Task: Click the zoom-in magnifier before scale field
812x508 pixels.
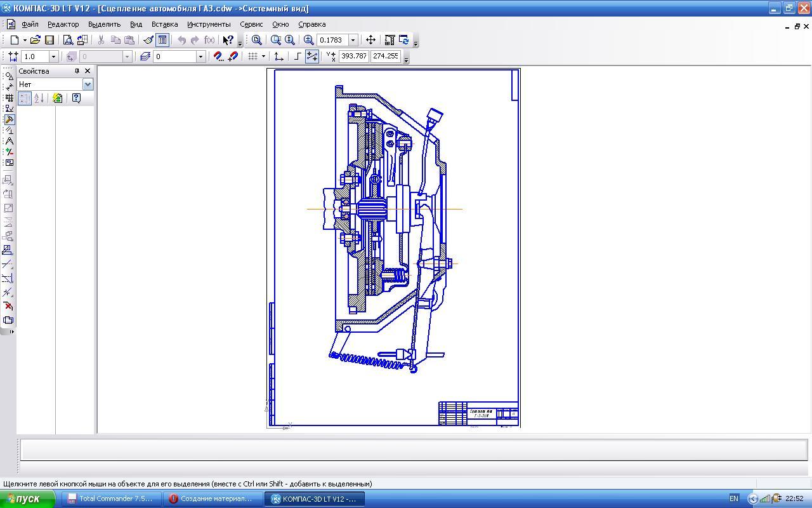Action: tap(309, 40)
